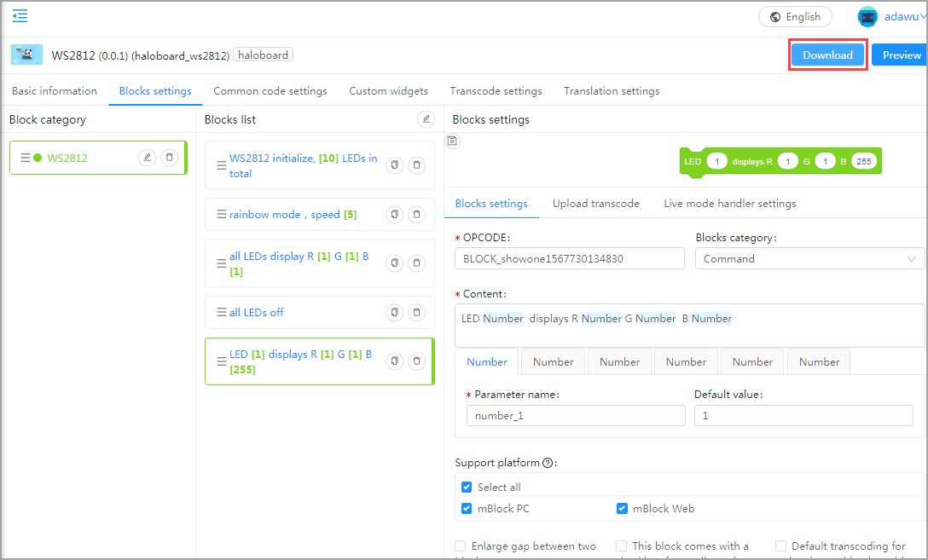Copy the 'rainbow mode, speed' block
The image size is (928, 560).
394,215
